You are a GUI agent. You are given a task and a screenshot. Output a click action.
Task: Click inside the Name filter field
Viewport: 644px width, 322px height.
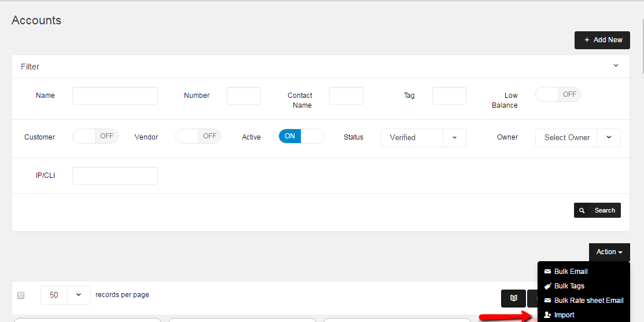click(115, 96)
